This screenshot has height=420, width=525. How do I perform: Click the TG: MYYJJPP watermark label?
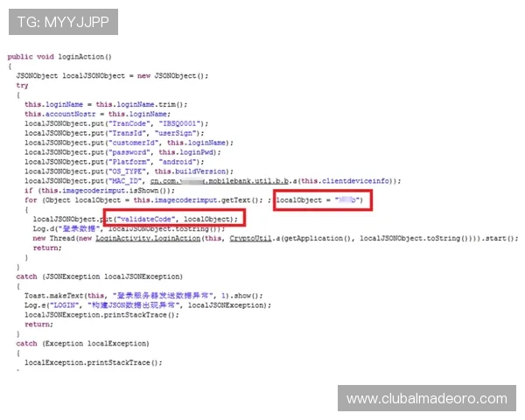[x=62, y=21]
